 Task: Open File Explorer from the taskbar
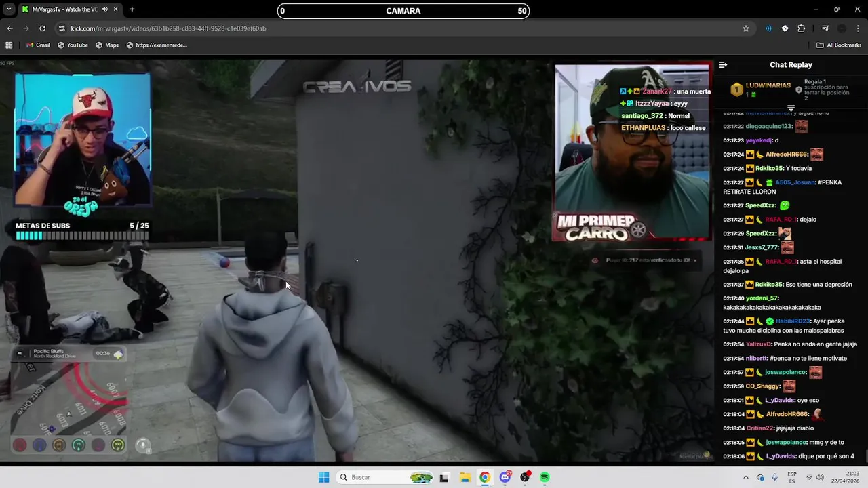(x=465, y=477)
